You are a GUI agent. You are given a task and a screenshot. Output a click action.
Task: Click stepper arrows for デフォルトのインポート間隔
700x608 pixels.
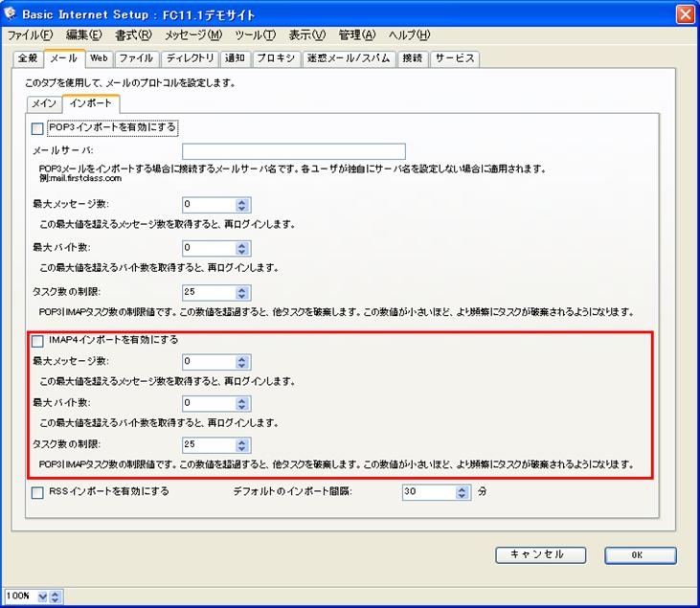pyautogui.click(x=463, y=492)
